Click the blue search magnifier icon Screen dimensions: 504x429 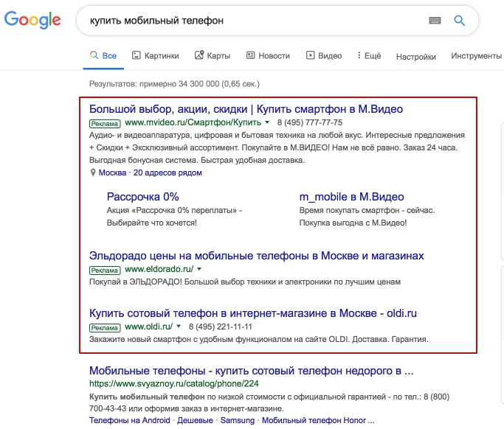coord(460,21)
